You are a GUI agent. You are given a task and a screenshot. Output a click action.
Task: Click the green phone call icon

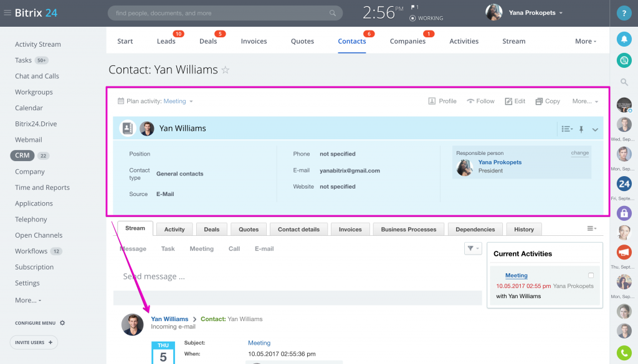pyautogui.click(x=624, y=352)
